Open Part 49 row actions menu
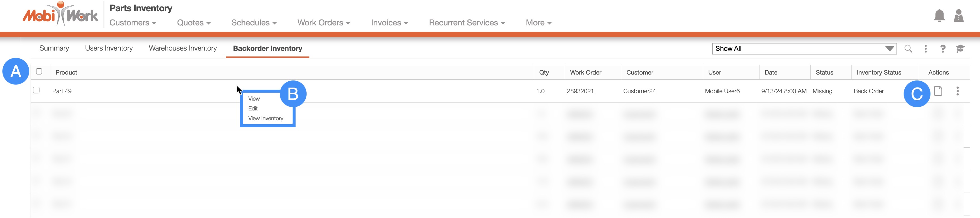 point(957,91)
